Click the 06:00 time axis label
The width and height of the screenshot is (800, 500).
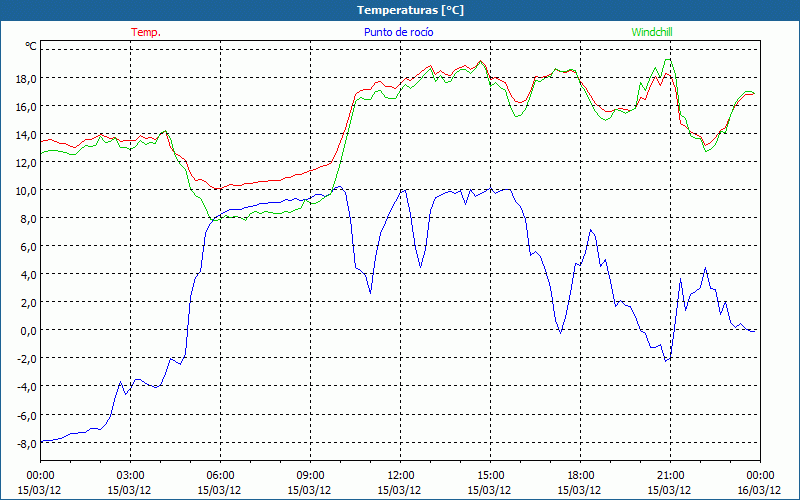click(220, 476)
